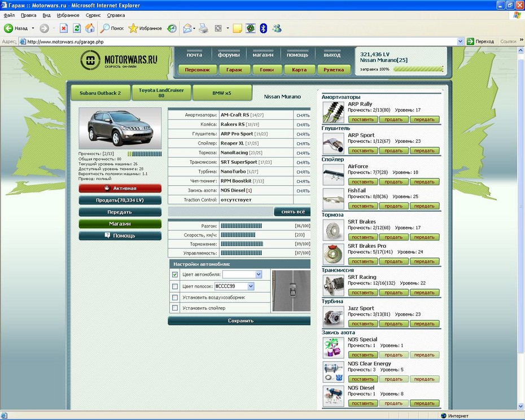Click the Motorwars.ru logo
The image size is (525, 420).
[x=119, y=60]
